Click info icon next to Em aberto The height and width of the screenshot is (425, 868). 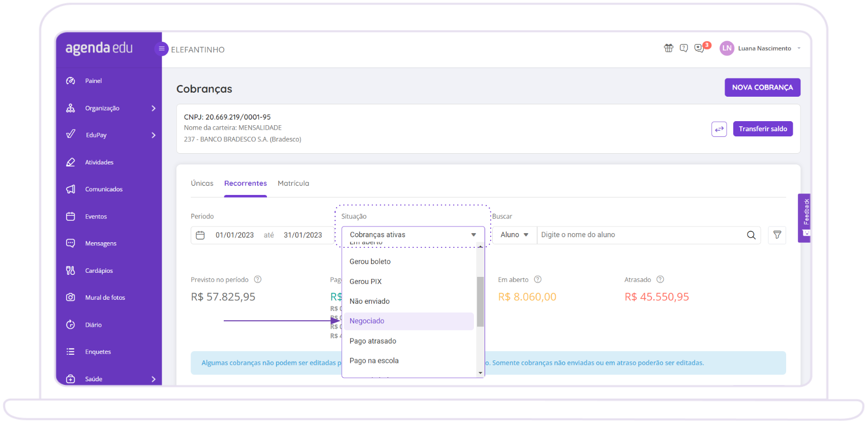click(538, 279)
